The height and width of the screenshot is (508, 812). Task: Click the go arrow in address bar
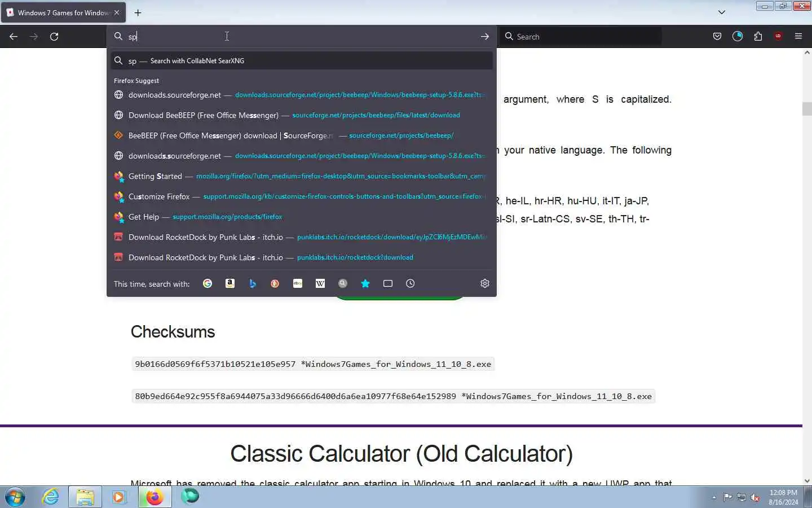[485, 36]
